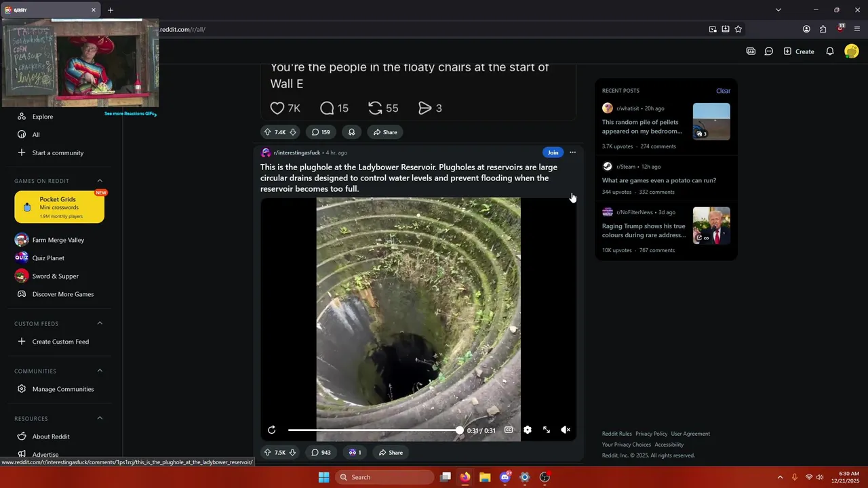
Task: Open Task View on the taskbar
Action: point(446,477)
